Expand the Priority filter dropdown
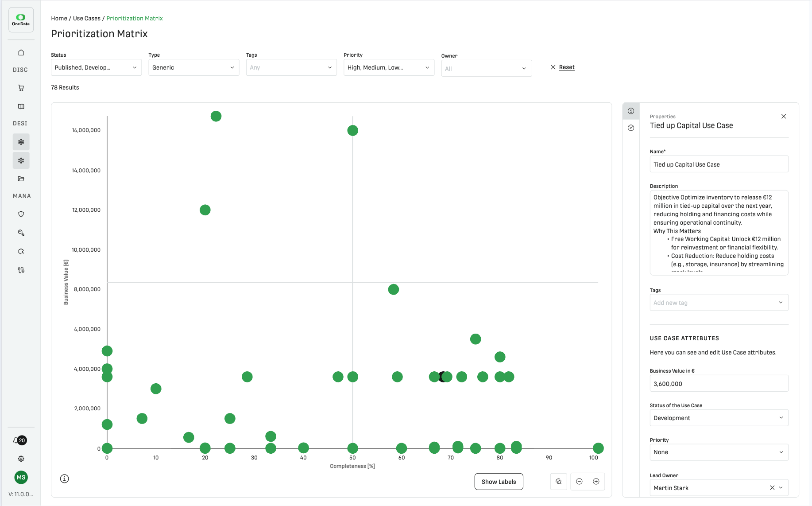 pyautogui.click(x=388, y=68)
